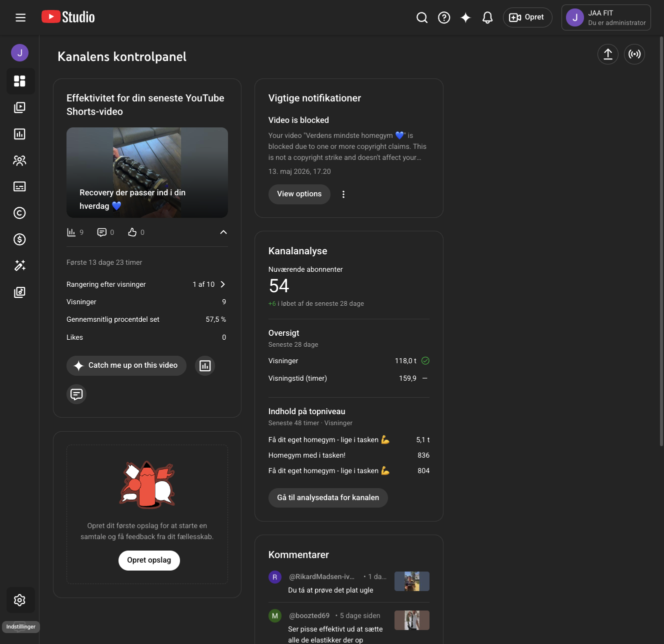
Task: Open the Ask Studio sparkle icon in header
Action: pos(465,17)
